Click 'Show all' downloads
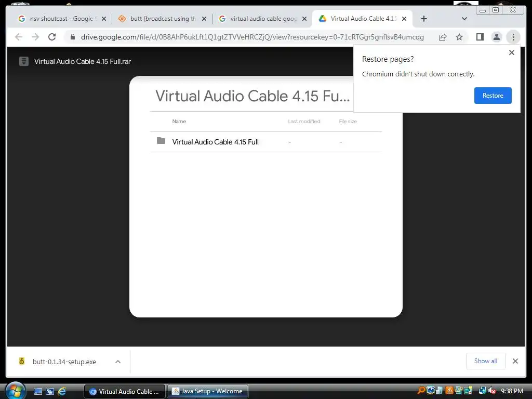 pyautogui.click(x=486, y=361)
